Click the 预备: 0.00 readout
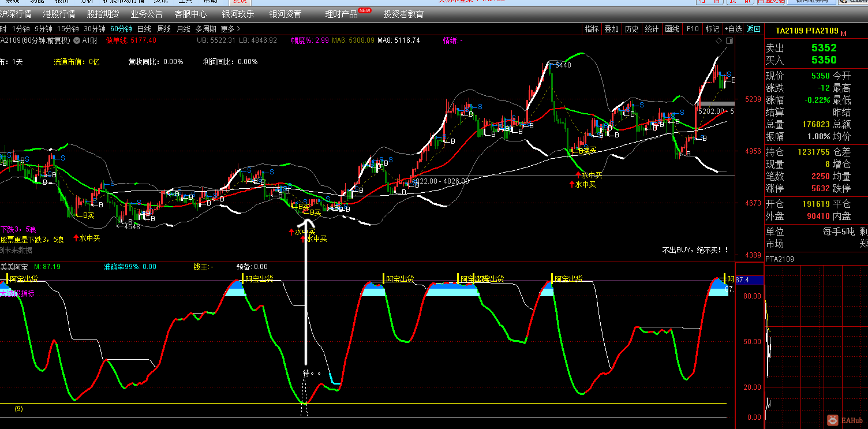 252,267
